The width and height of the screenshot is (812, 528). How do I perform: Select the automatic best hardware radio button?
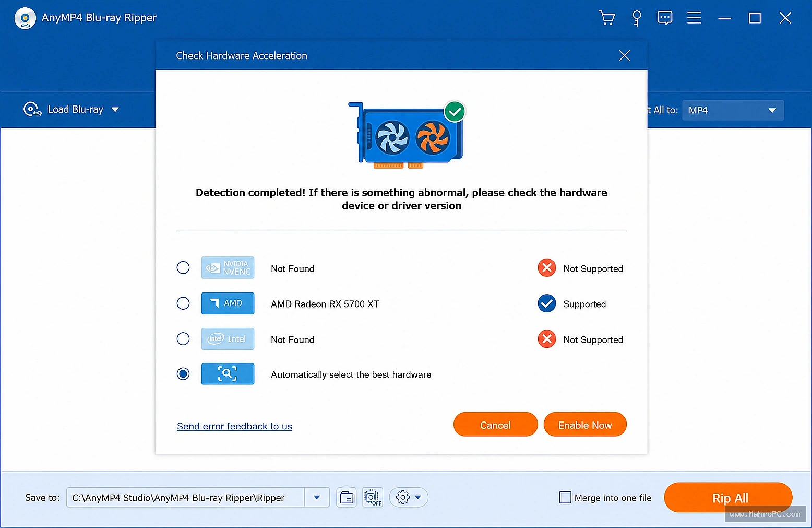coord(183,374)
